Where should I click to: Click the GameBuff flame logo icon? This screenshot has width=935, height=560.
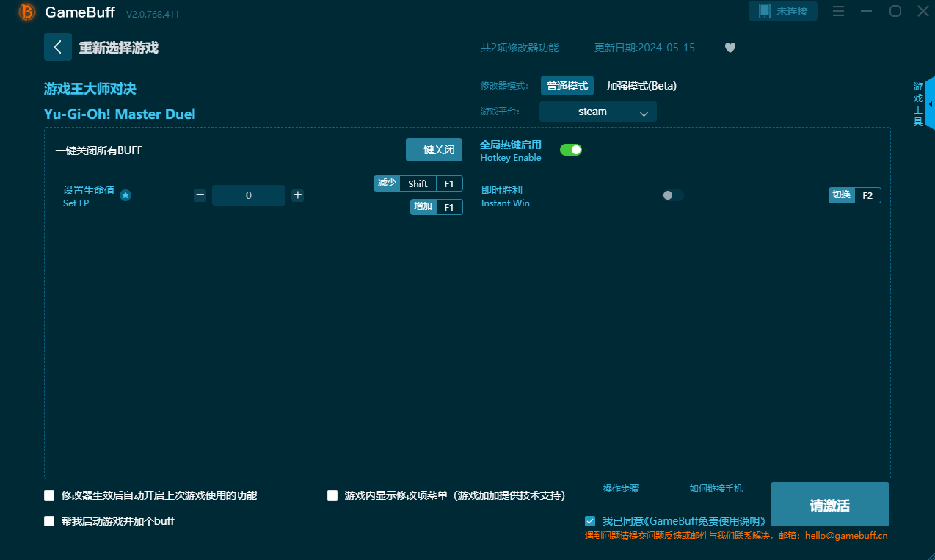pos(27,12)
